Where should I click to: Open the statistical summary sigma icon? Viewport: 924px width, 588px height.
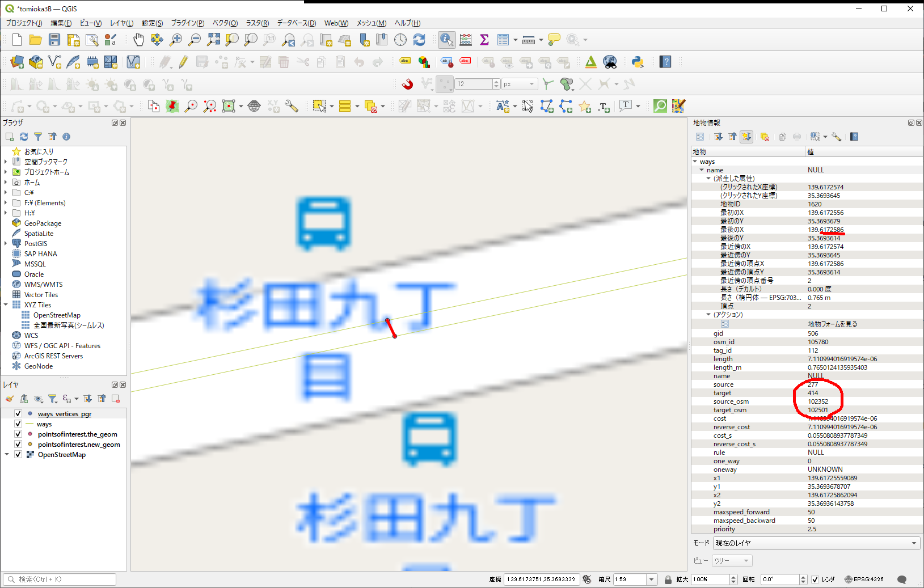pyautogui.click(x=484, y=40)
